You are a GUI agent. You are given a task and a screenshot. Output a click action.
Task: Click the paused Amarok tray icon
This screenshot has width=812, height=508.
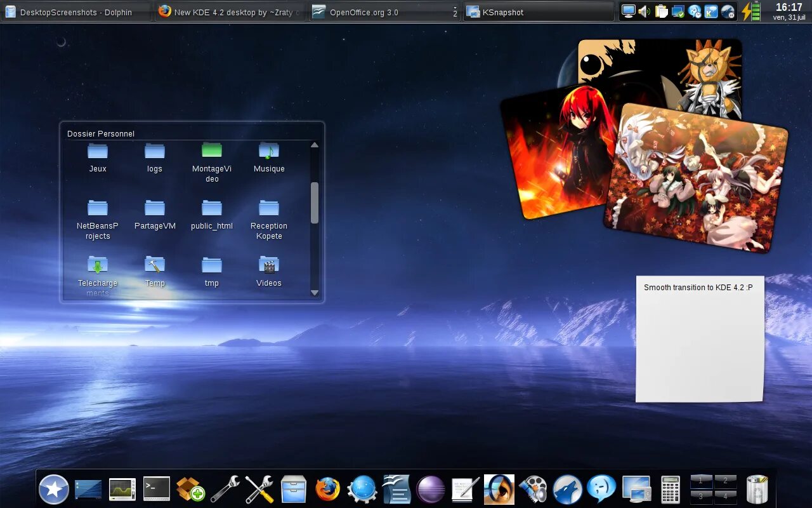click(x=728, y=11)
